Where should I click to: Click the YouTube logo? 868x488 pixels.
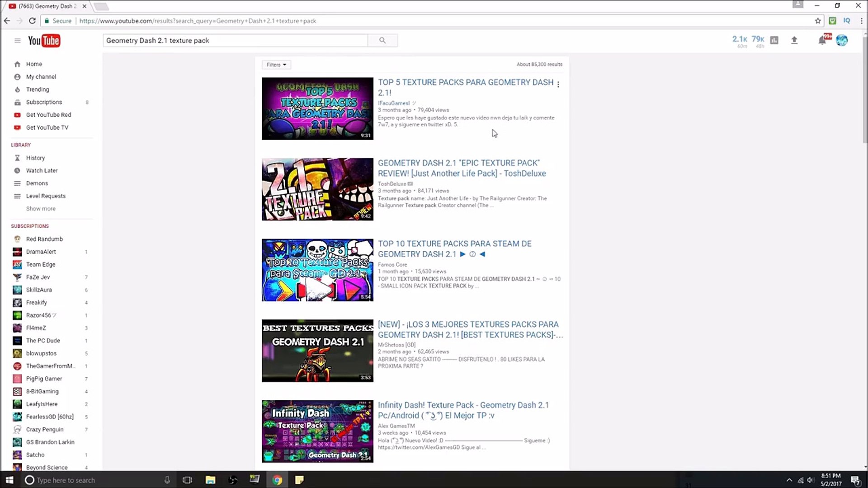coord(44,41)
